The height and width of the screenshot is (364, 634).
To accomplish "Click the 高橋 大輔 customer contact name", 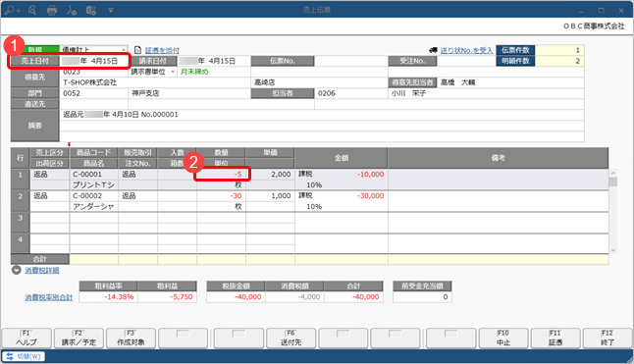I will [x=457, y=82].
